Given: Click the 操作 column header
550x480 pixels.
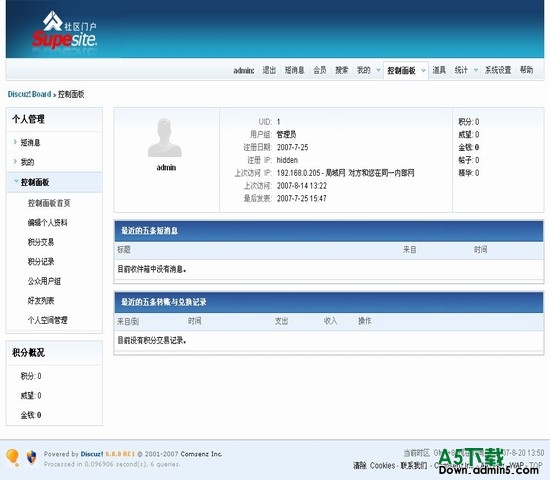Looking at the screenshot, I should pyautogui.click(x=364, y=321).
